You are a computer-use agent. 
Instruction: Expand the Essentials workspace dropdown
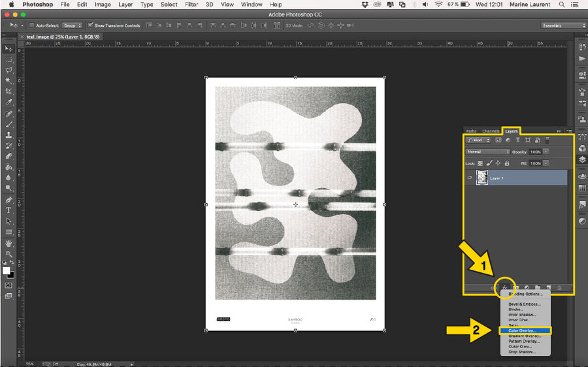pos(563,25)
